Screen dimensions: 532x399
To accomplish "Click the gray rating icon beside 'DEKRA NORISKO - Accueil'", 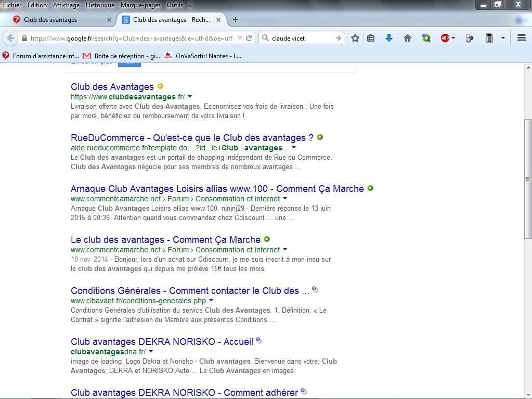I will (258, 340).
